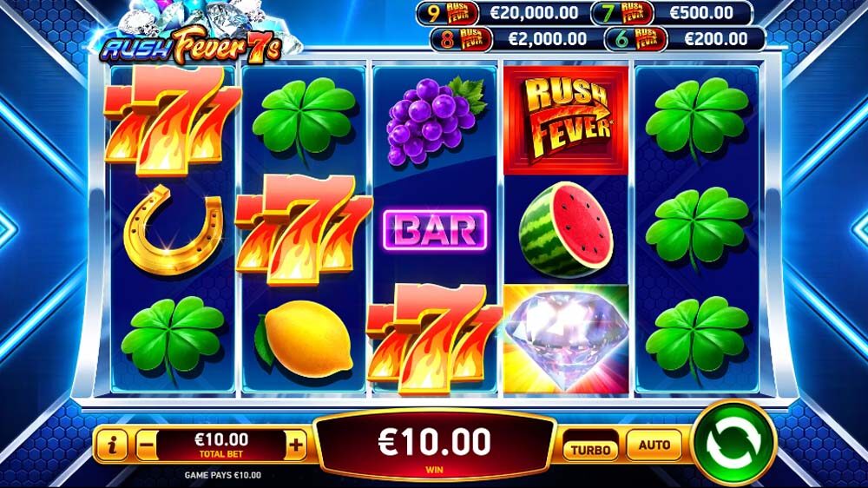This screenshot has width=868, height=488.
Task: Click the €2,000.00 eight Rush Fever prize
Action: tap(516, 39)
